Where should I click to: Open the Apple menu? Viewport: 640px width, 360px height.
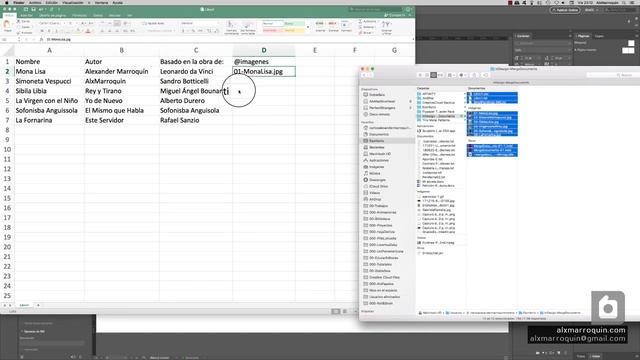(6, 2)
